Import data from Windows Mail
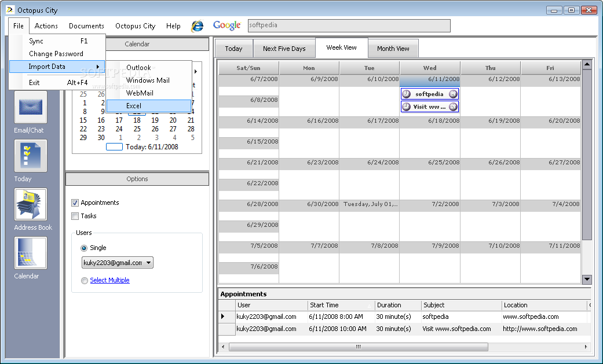 tap(149, 80)
